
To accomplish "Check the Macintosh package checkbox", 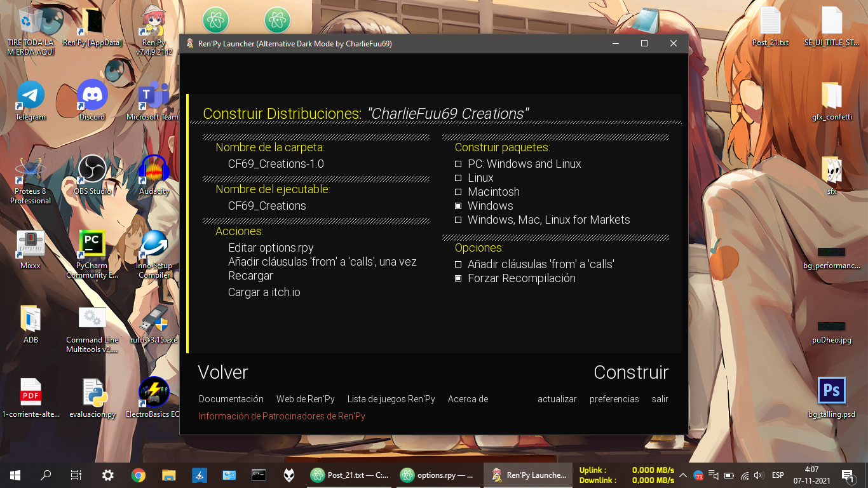I will [x=458, y=192].
